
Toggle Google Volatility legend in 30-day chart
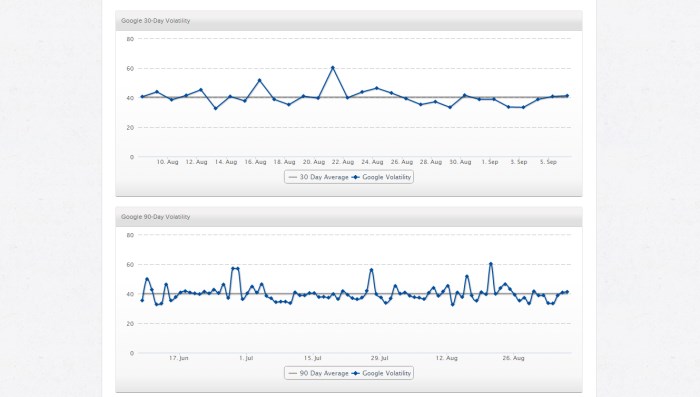[x=381, y=177]
